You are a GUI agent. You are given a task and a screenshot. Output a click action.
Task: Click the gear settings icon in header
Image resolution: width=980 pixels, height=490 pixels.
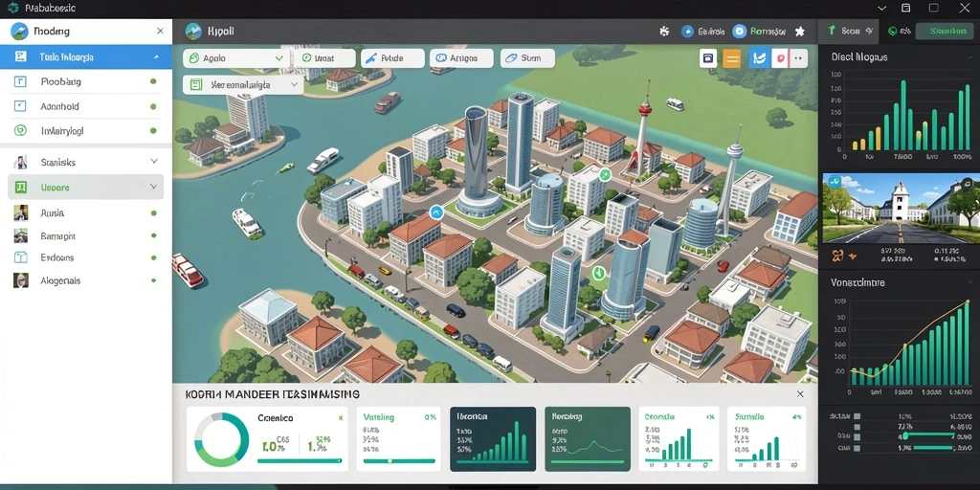coord(664,31)
